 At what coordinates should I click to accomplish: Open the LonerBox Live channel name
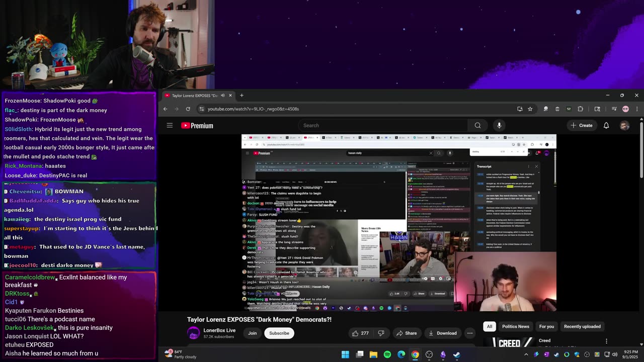tap(219, 330)
